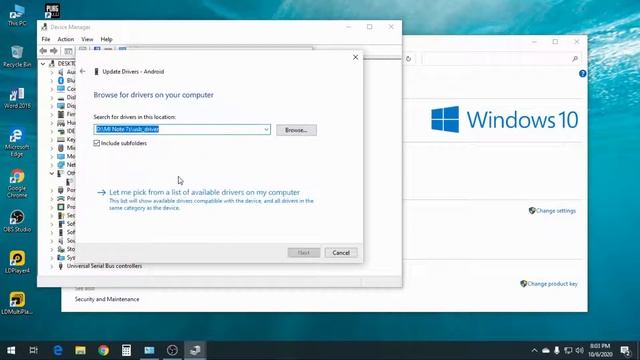Image resolution: width=640 pixels, height=360 pixels.
Task: Select the OBS Studio desktop shortcut
Action: pos(17,221)
